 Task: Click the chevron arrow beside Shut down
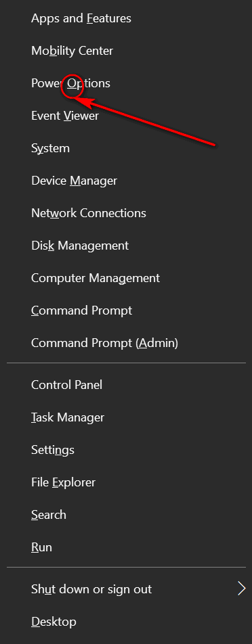pyautogui.click(x=241, y=589)
